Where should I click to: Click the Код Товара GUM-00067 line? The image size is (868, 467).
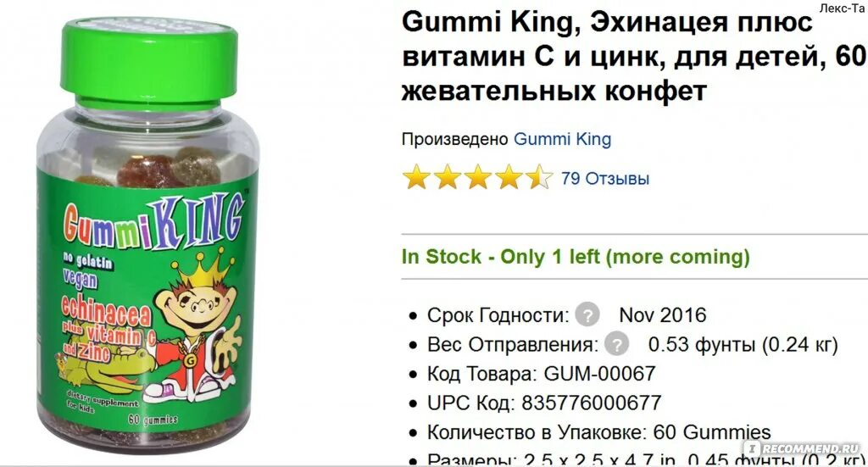(541, 374)
